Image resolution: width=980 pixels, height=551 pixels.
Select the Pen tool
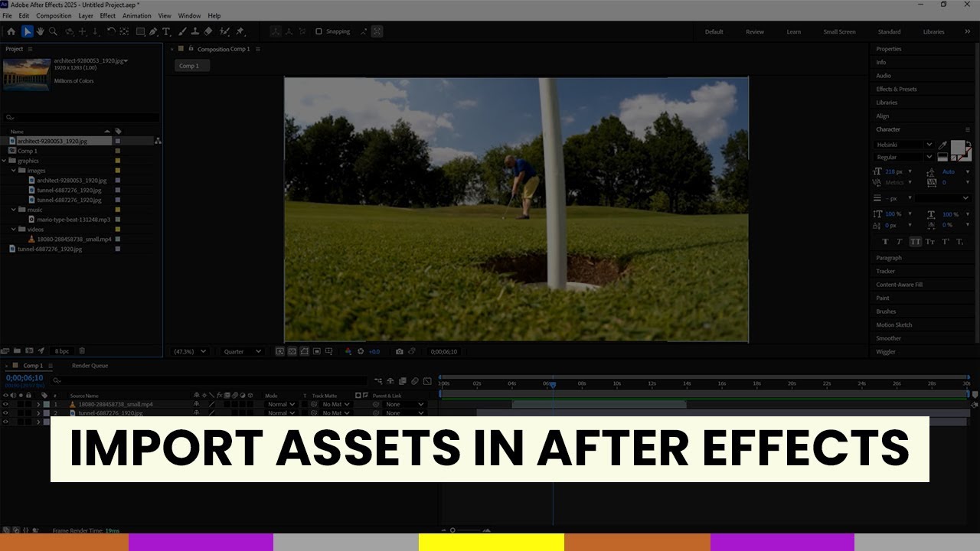tap(153, 31)
